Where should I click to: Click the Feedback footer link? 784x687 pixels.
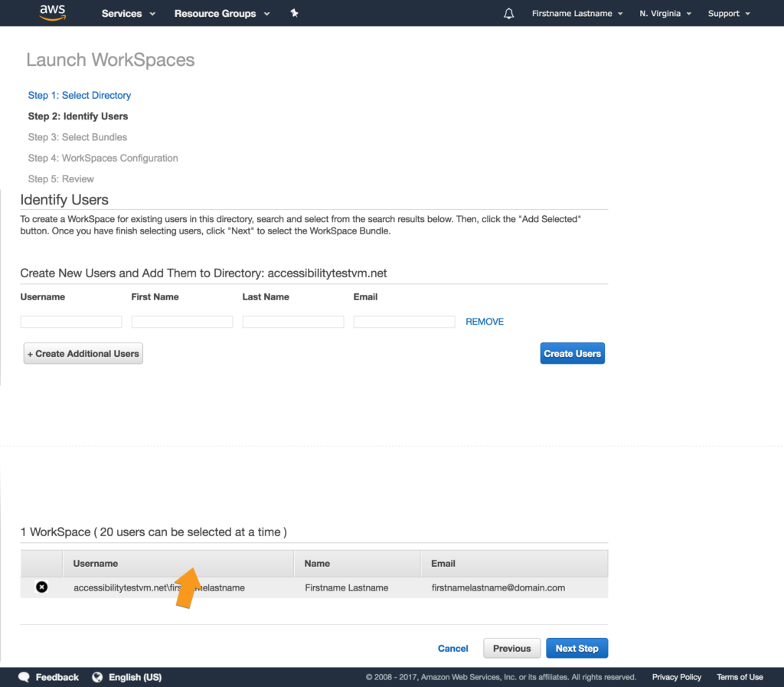tap(57, 677)
